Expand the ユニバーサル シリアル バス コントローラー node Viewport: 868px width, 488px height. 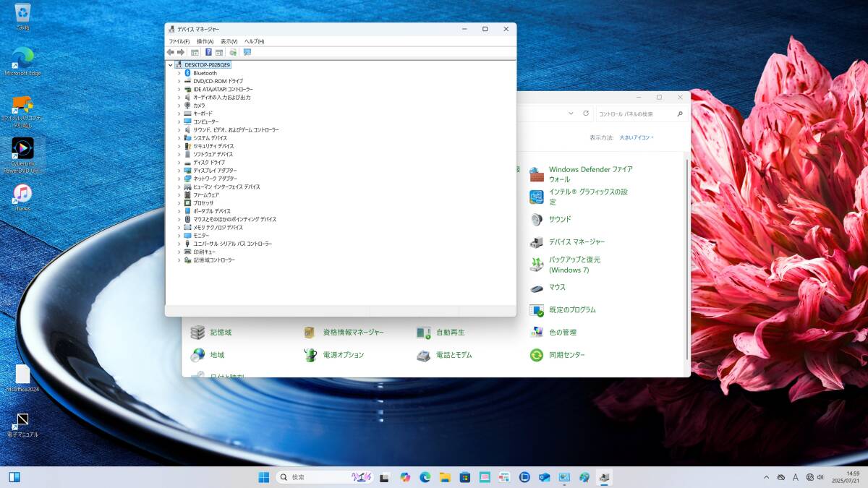tap(179, 244)
